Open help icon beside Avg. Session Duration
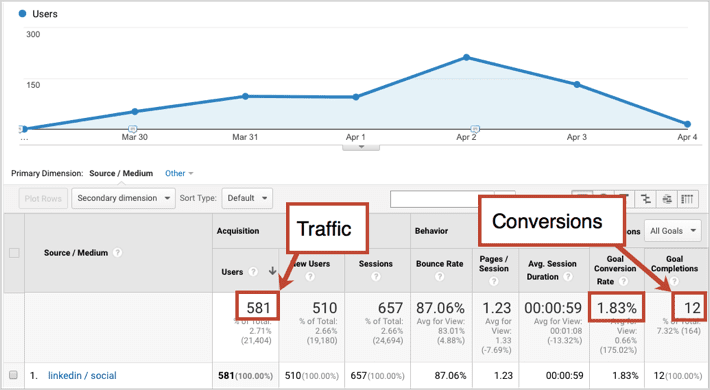Viewport: 710px width, 390px height. coord(568,276)
